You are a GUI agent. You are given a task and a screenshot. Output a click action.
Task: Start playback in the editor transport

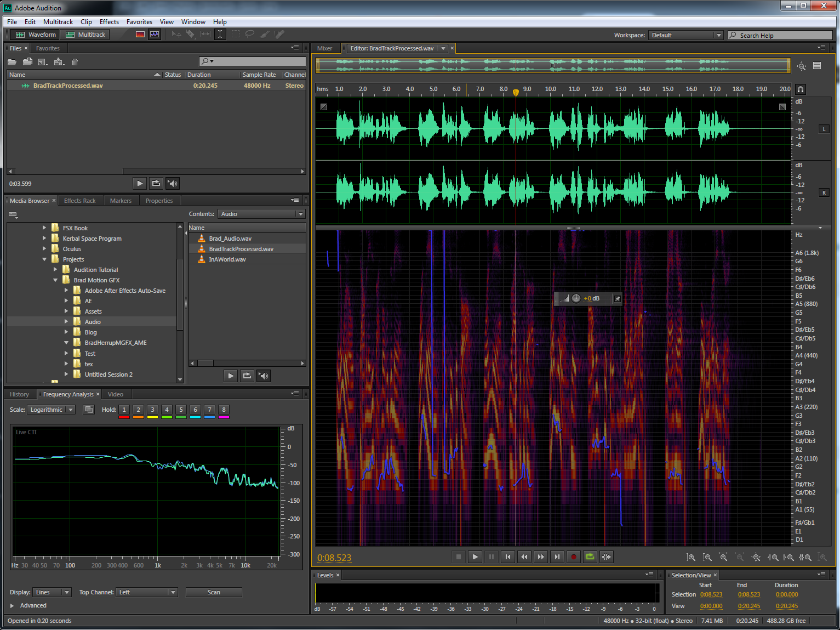pyautogui.click(x=475, y=557)
